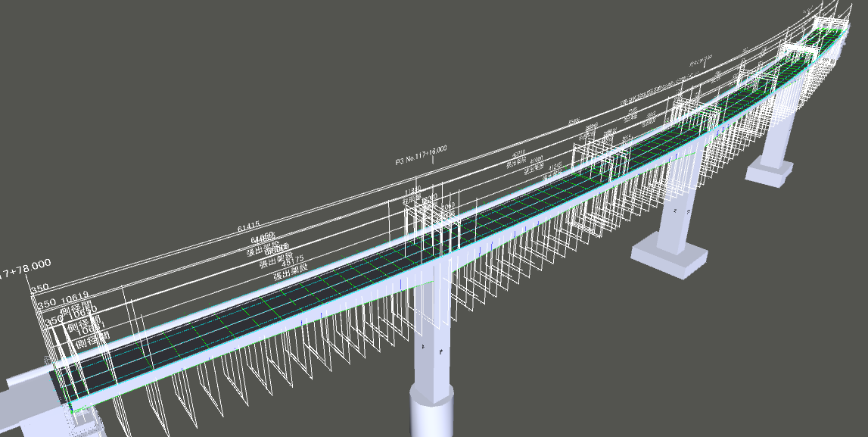Select the 64050 dimension label
868x437 pixels.
tap(263, 239)
